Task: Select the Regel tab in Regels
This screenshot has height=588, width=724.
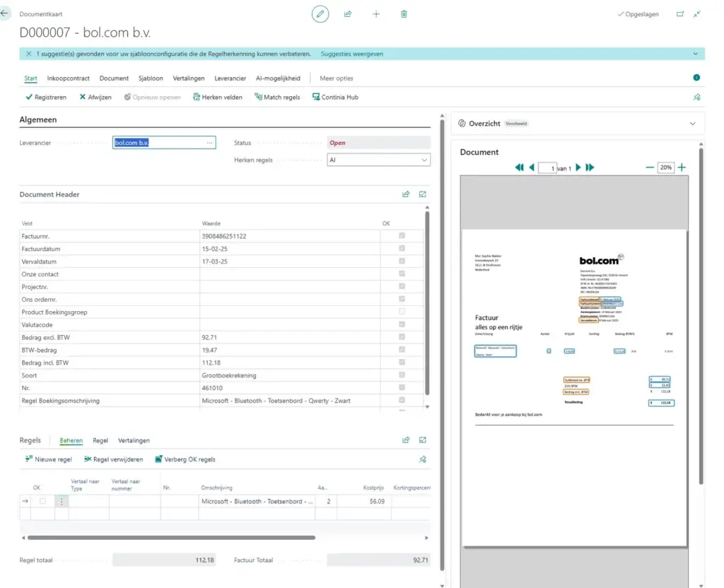Action: 100,440
